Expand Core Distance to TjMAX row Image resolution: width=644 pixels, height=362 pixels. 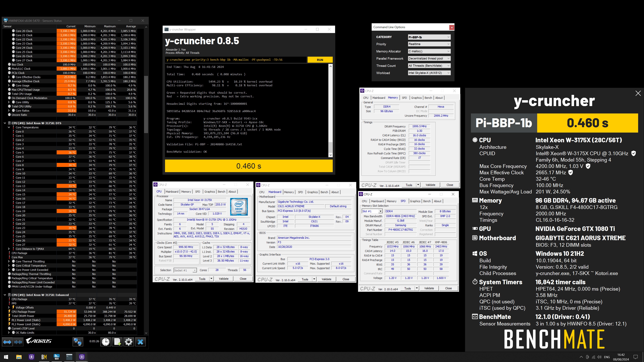[x=9, y=249]
